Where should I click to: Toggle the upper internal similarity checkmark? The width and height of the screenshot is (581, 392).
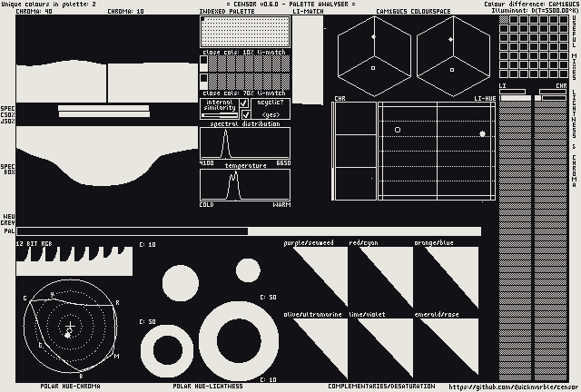click(x=244, y=103)
